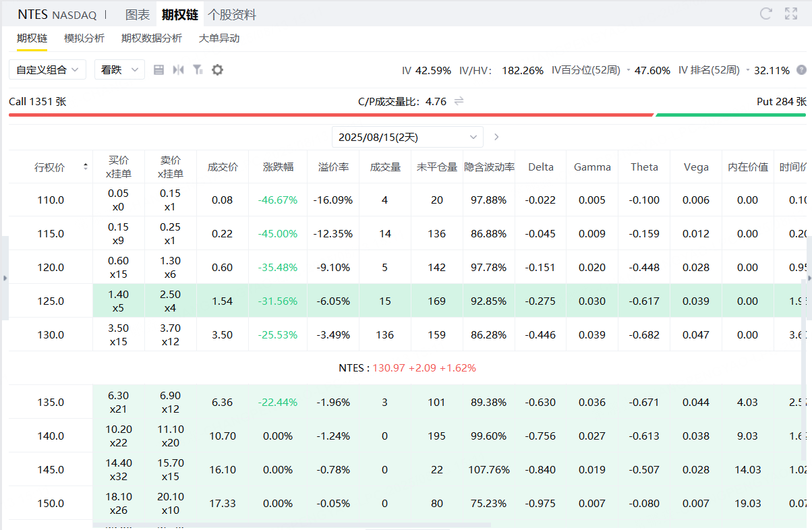Screen dimensions: 812x530
Task: Open the IV 排名(52周) period dropdown
Action: coord(748,70)
